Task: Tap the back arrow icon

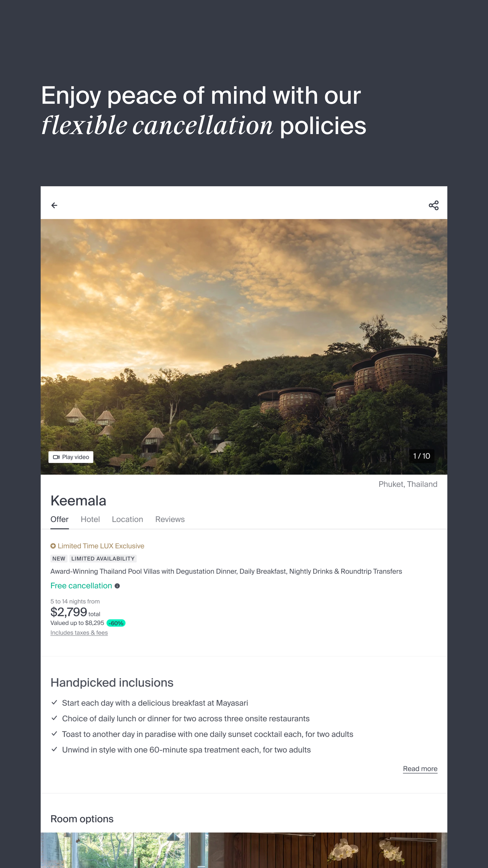Action: [54, 205]
